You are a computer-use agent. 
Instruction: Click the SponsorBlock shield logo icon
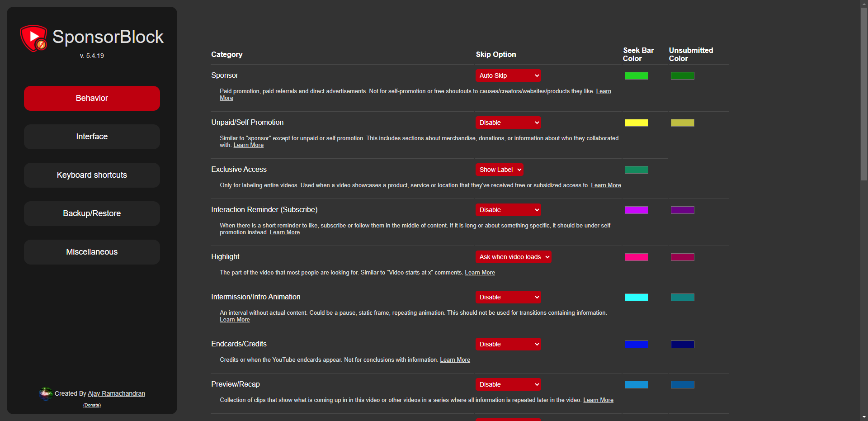click(33, 38)
